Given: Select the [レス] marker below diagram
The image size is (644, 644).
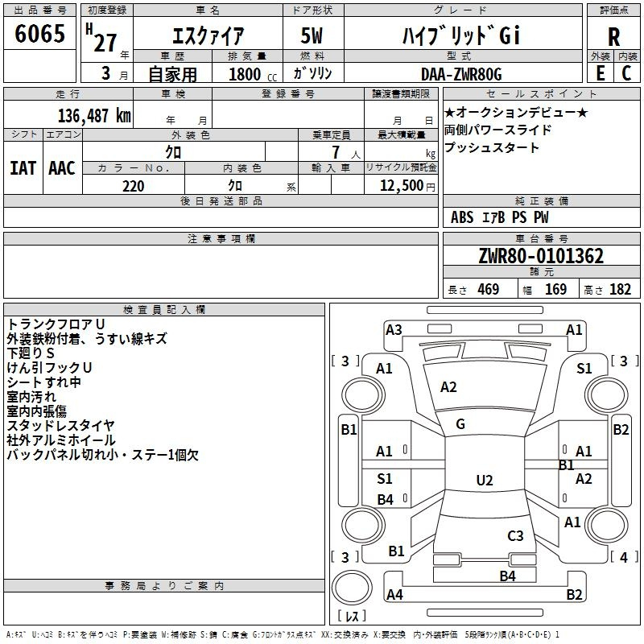Looking at the screenshot, I should click(351, 617).
